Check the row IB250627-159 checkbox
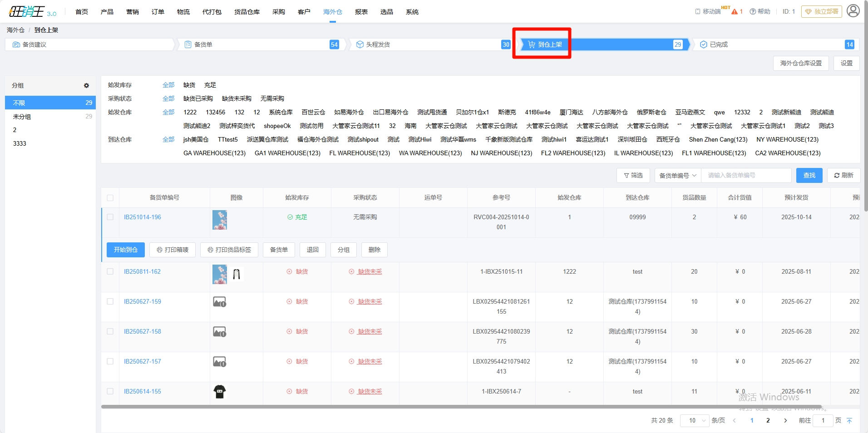The width and height of the screenshot is (868, 433). click(110, 302)
